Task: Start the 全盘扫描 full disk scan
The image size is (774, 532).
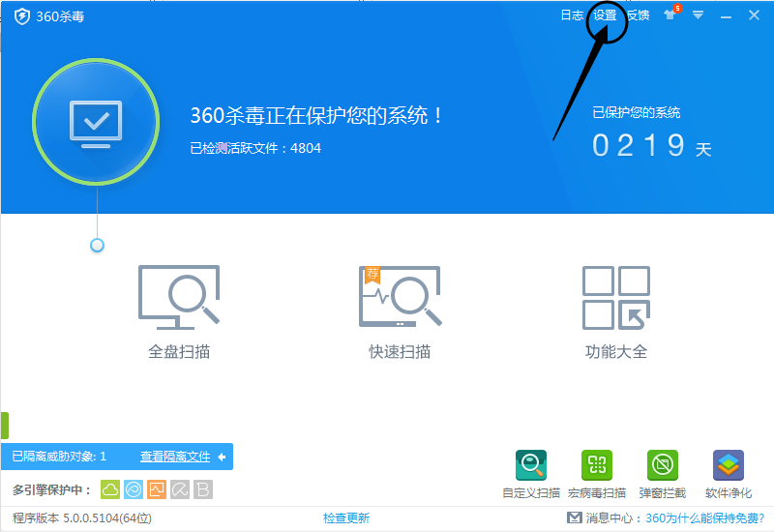Action: click(x=179, y=311)
